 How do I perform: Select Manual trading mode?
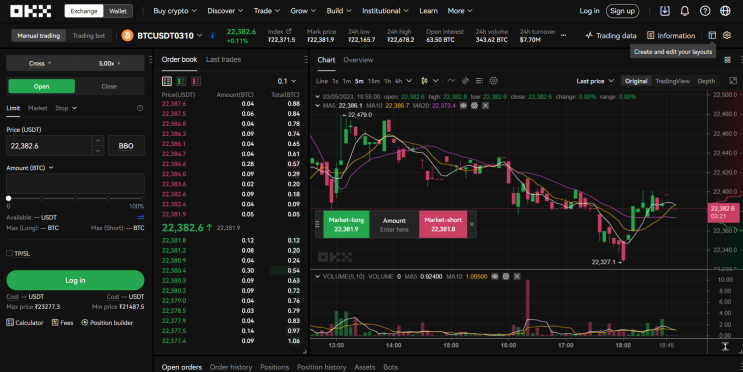pyautogui.click(x=38, y=36)
